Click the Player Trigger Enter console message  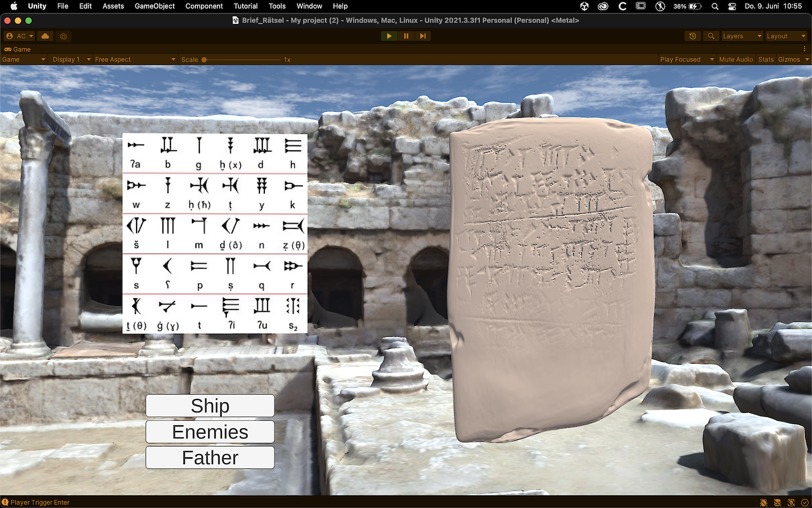(40, 502)
